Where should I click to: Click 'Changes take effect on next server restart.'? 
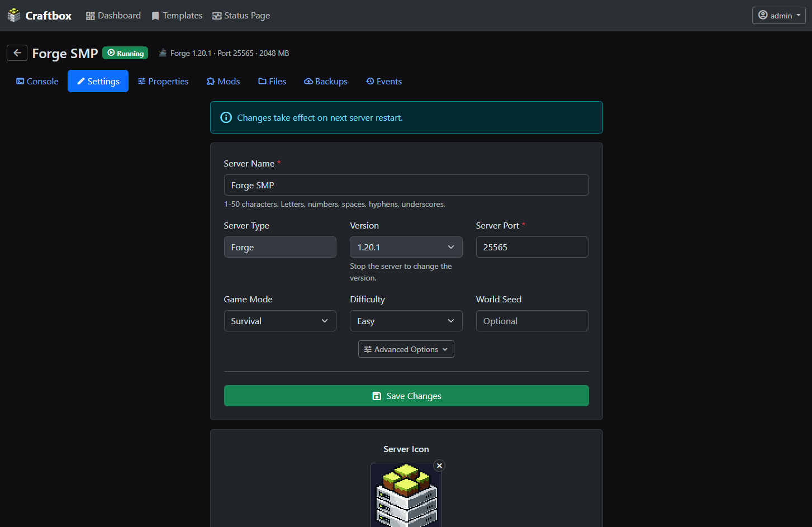click(x=320, y=117)
